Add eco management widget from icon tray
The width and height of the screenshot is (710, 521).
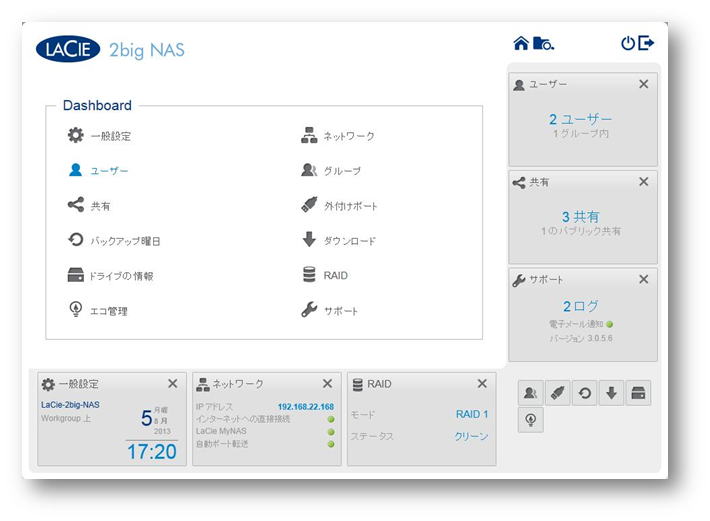pos(530,420)
